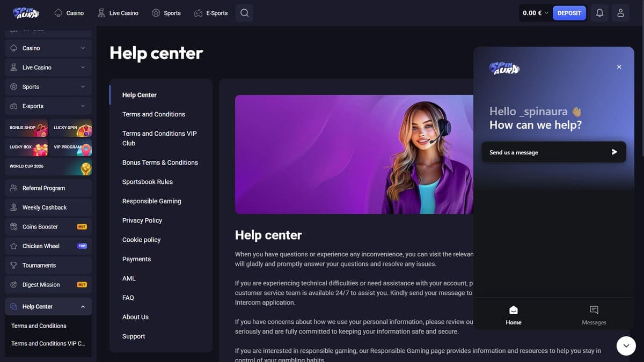The image size is (644, 362).
Task: Click HOT badge next to Coins Booster
Action: (82, 227)
